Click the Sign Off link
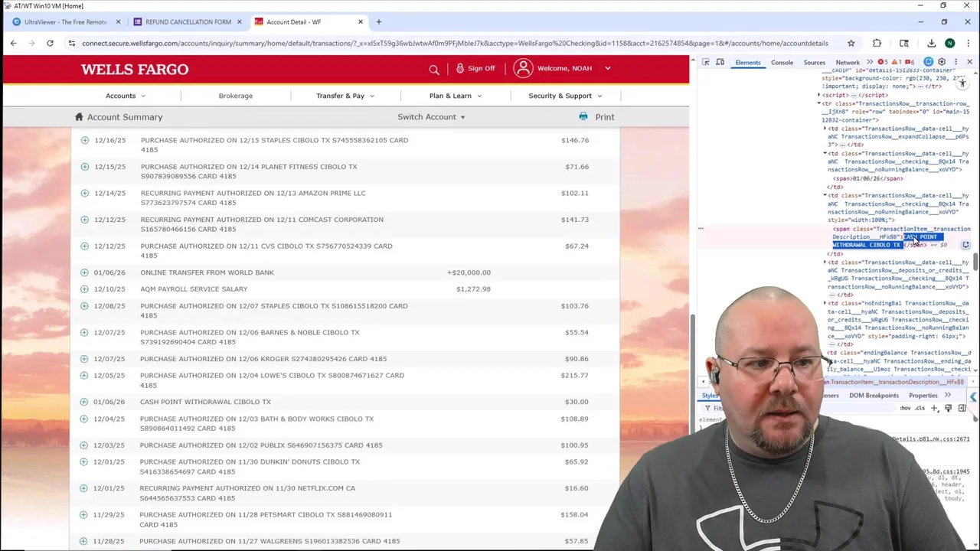 click(x=481, y=68)
